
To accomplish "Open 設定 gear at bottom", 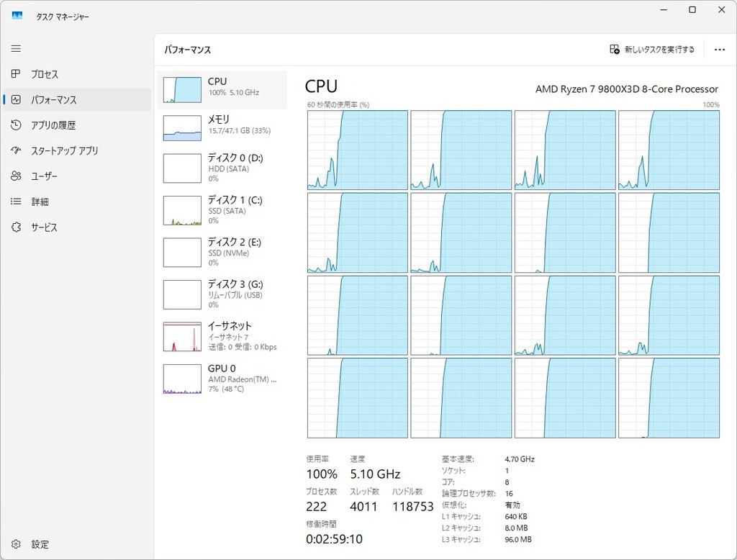I will [x=16, y=544].
